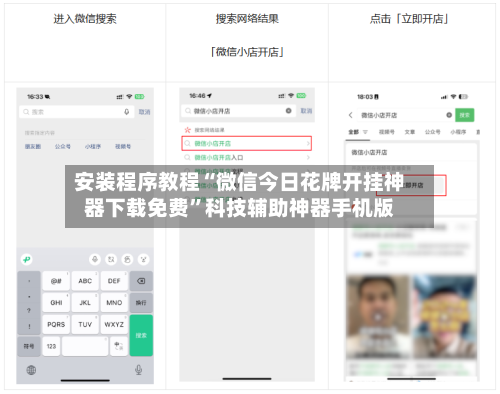Tap the TUV key on the keyboard

coord(85,324)
